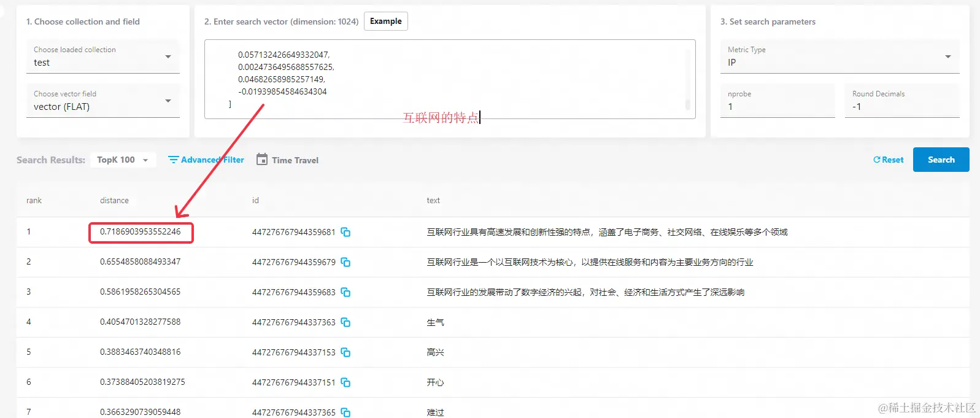
Task: Click the rank 3 result text about 数字经济
Action: click(585, 292)
